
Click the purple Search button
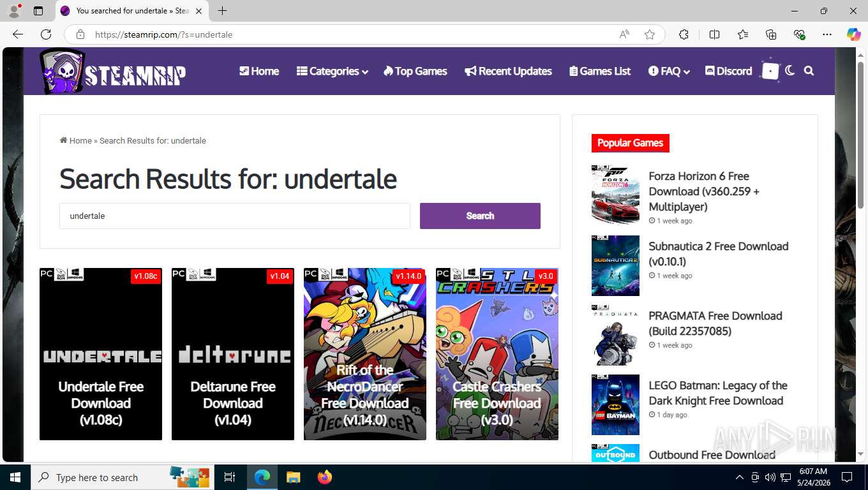coord(480,216)
